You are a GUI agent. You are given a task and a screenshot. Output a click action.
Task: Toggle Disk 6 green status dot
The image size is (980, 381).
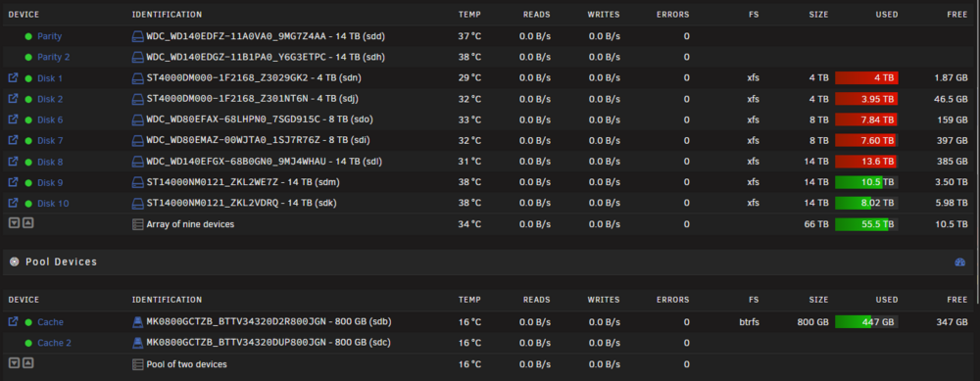[28, 119]
